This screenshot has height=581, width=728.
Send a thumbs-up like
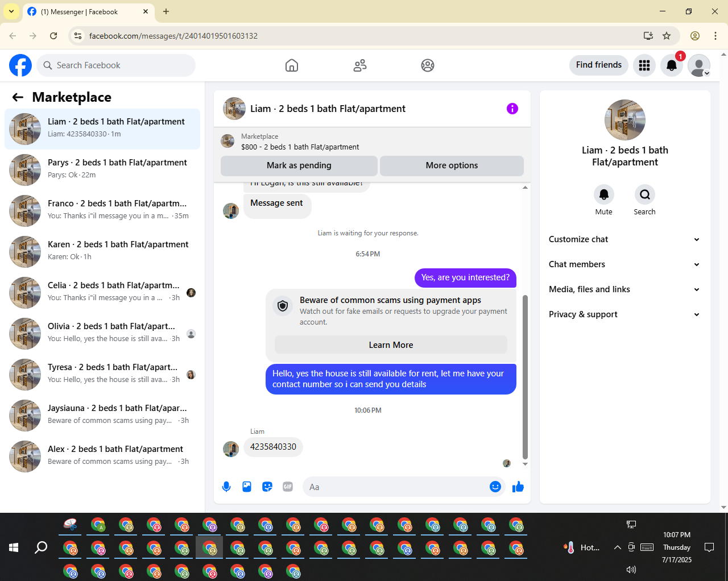pos(518,487)
